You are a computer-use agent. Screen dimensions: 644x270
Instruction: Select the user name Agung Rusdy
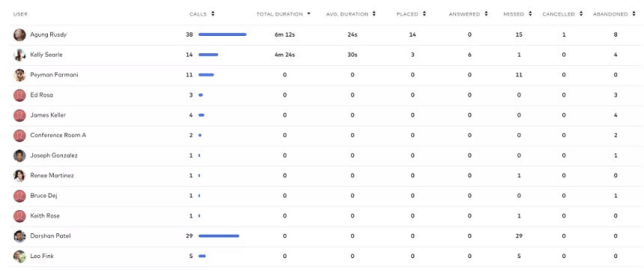coord(49,34)
